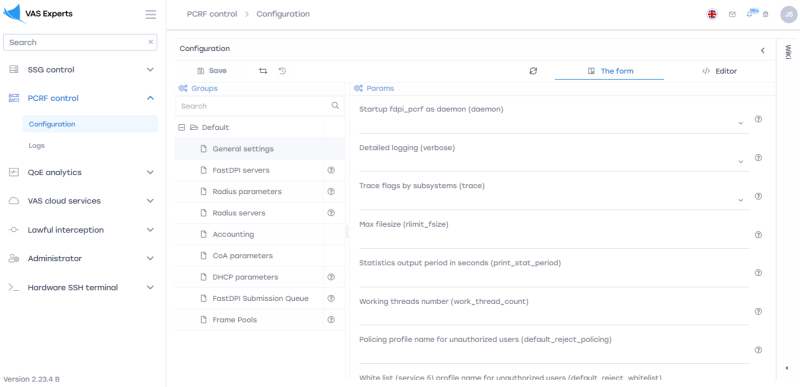Click the Save button
The width and height of the screenshot is (800, 387).
(212, 71)
